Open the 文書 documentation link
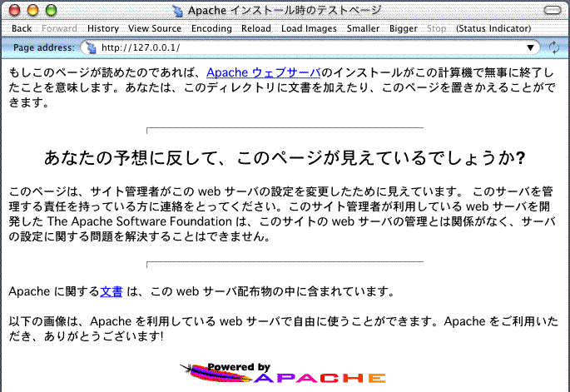The height and width of the screenshot is (392, 570). click(112, 291)
